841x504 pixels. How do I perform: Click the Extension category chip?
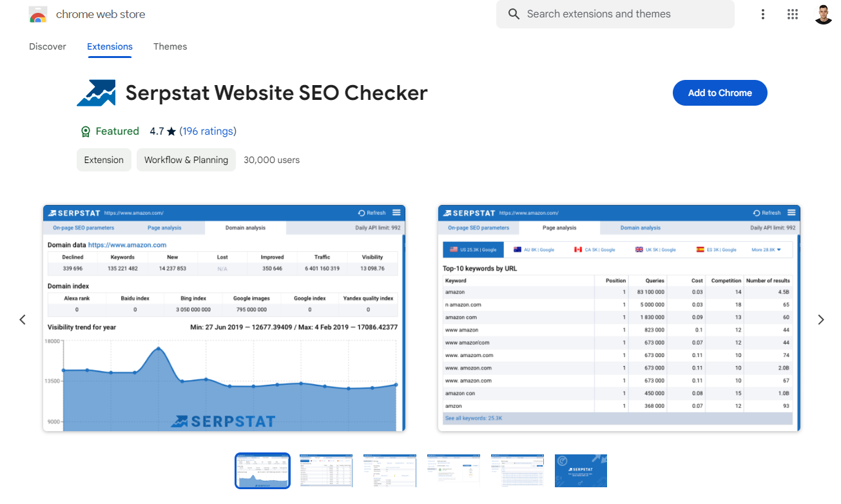click(x=104, y=160)
